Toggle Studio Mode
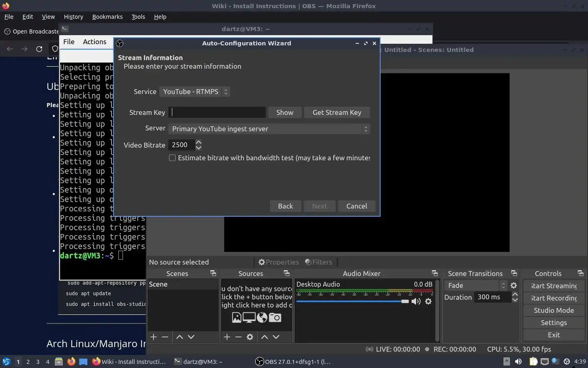 point(554,310)
